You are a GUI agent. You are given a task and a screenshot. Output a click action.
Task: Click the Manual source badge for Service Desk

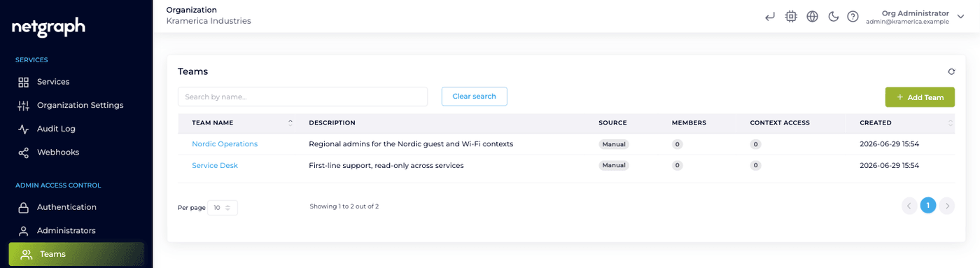(614, 166)
